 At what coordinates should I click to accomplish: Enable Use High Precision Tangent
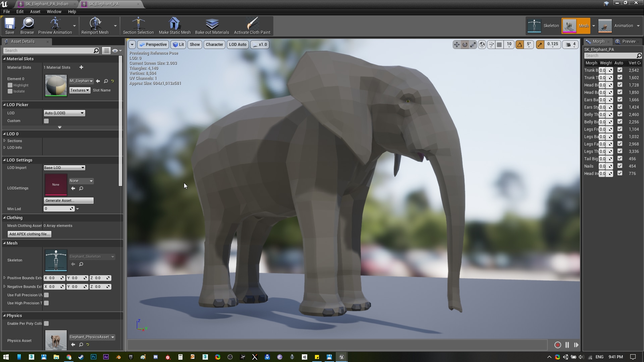click(46, 303)
